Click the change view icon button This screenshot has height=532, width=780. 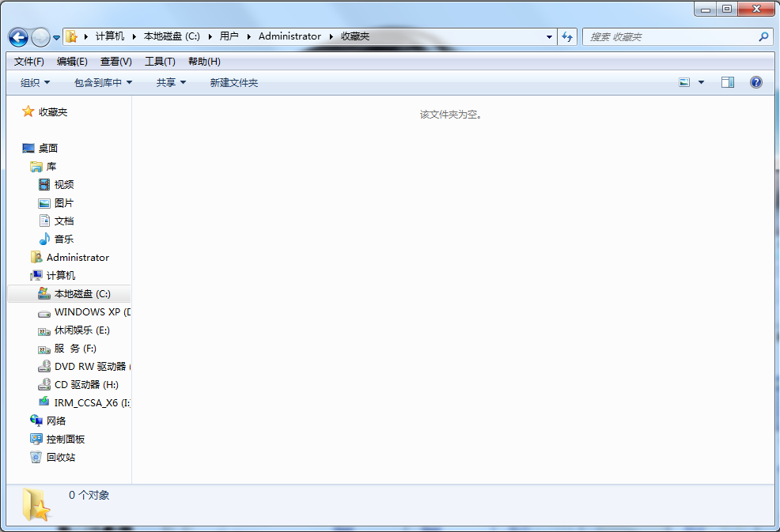coord(684,82)
